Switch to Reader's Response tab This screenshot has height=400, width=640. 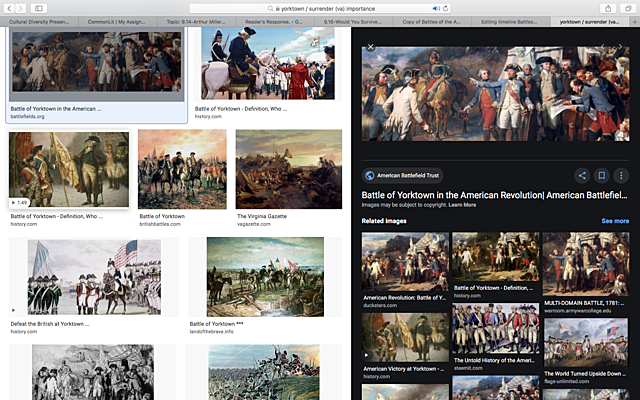pos(274,22)
